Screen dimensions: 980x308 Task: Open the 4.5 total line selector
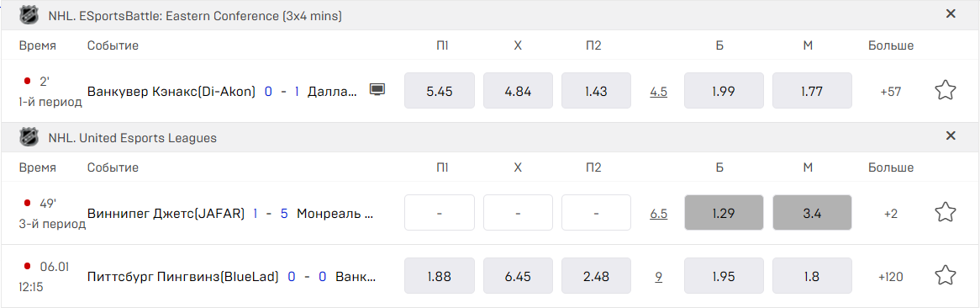click(659, 92)
